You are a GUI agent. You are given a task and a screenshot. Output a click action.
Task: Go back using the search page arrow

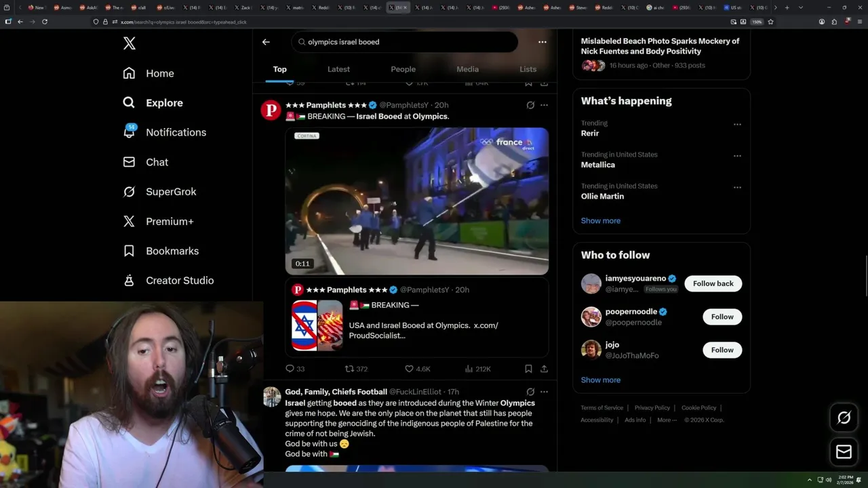(266, 42)
